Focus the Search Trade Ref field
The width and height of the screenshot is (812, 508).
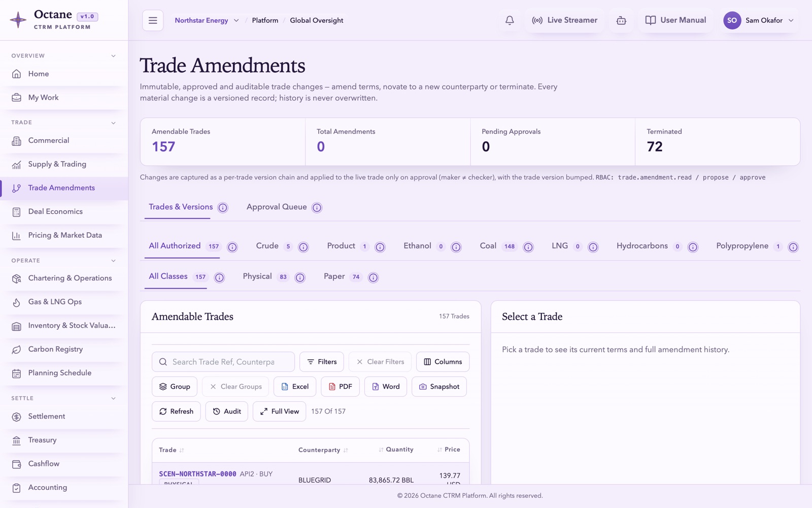(223, 362)
